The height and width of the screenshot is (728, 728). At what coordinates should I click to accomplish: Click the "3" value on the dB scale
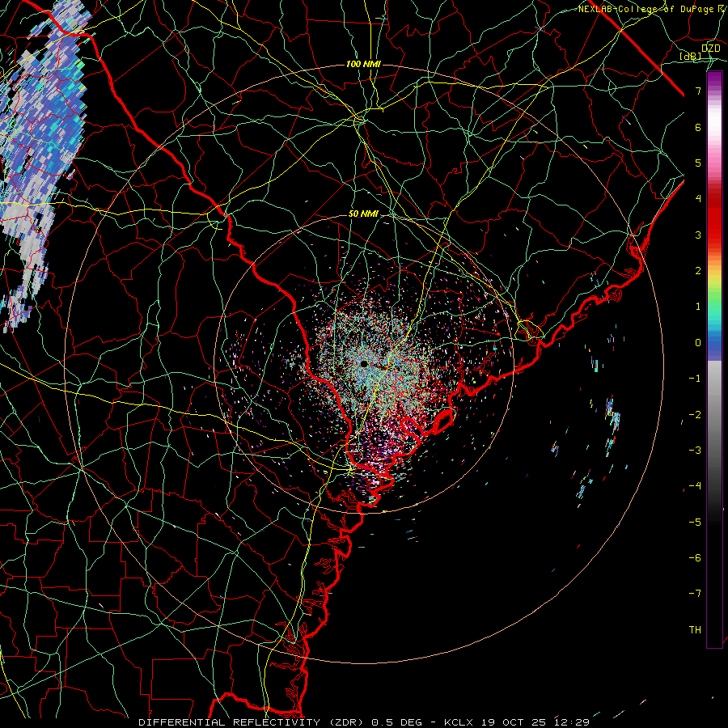698,235
